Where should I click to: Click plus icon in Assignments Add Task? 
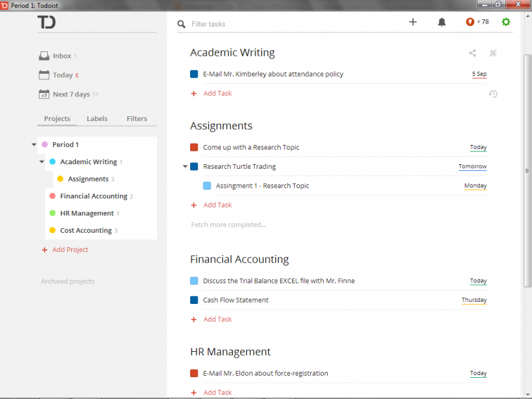point(194,205)
